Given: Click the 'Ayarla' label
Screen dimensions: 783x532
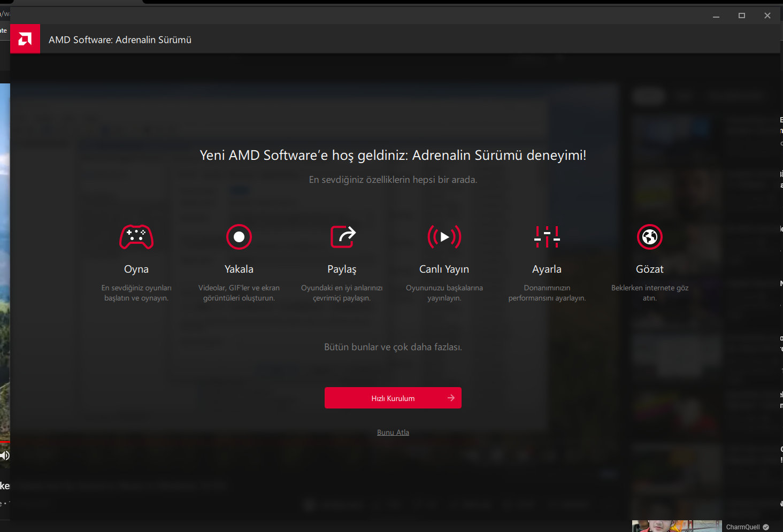Looking at the screenshot, I should (x=547, y=269).
